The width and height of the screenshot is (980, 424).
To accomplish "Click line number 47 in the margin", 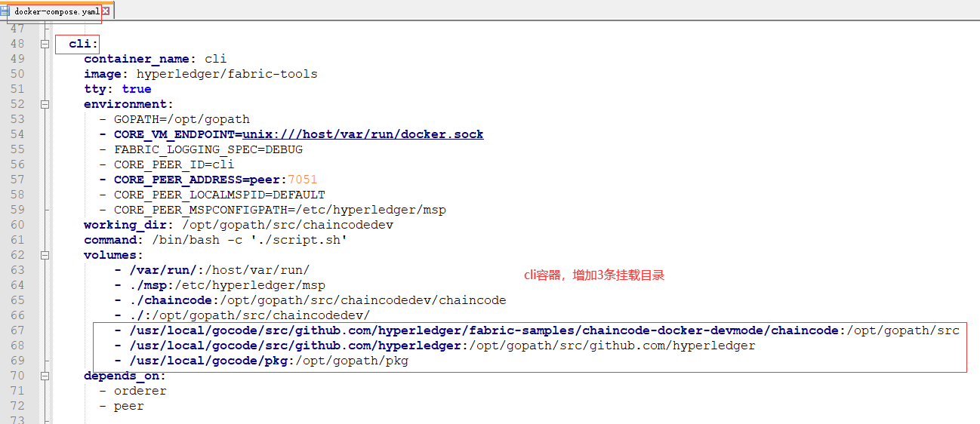I will coord(17,29).
